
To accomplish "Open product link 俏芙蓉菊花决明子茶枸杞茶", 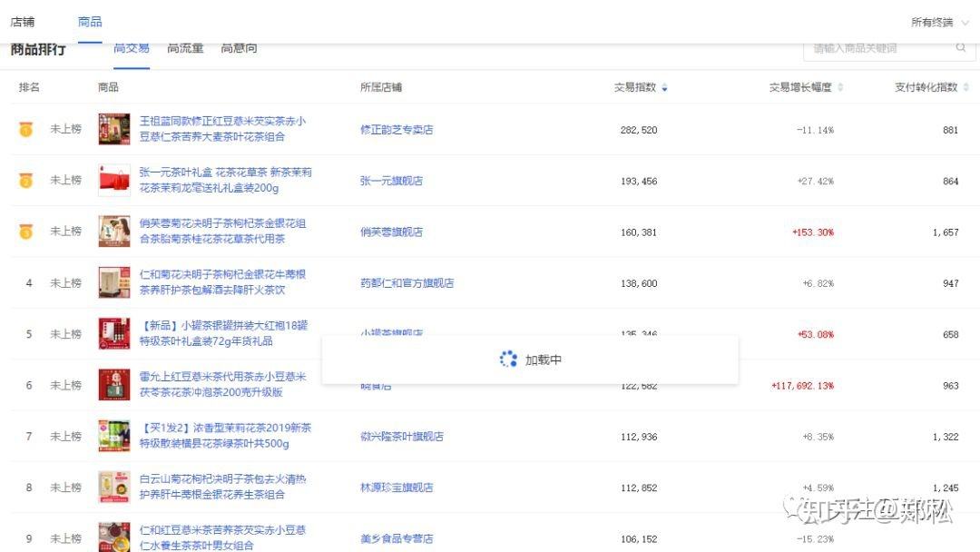I will coord(222,232).
